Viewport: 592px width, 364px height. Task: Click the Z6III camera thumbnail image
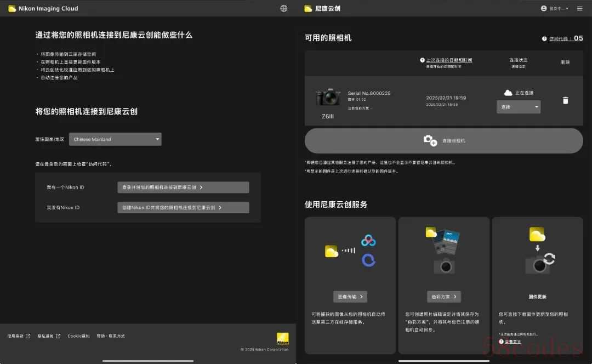tap(328, 98)
